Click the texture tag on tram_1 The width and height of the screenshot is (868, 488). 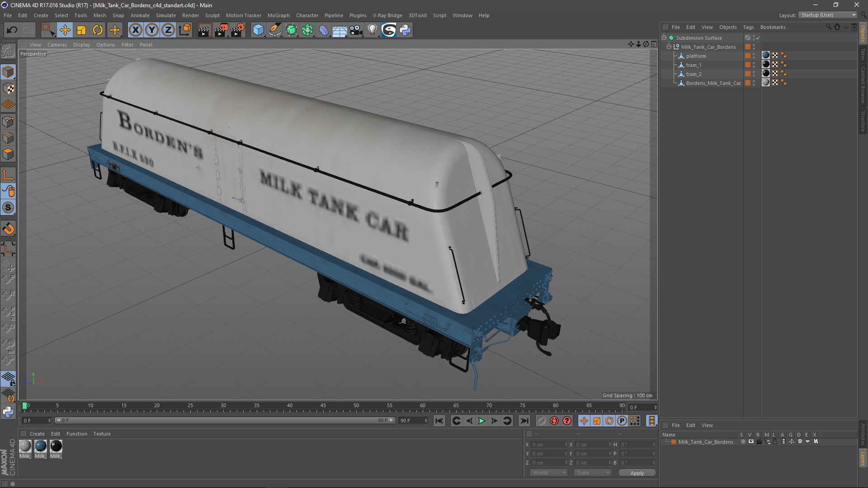[x=766, y=64]
